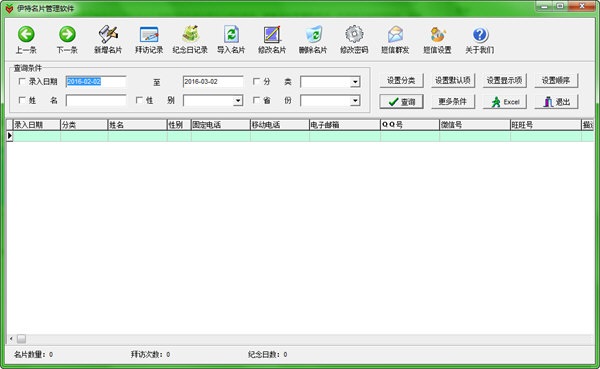The image size is (600, 369).
Task: Open More Conditions (更多条件)
Action: coord(453,102)
